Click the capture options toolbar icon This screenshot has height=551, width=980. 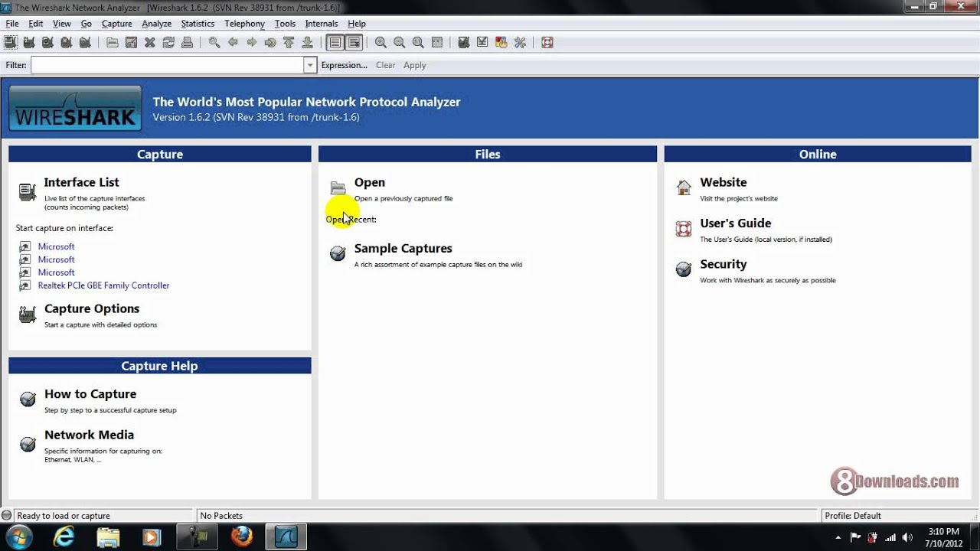29,43
